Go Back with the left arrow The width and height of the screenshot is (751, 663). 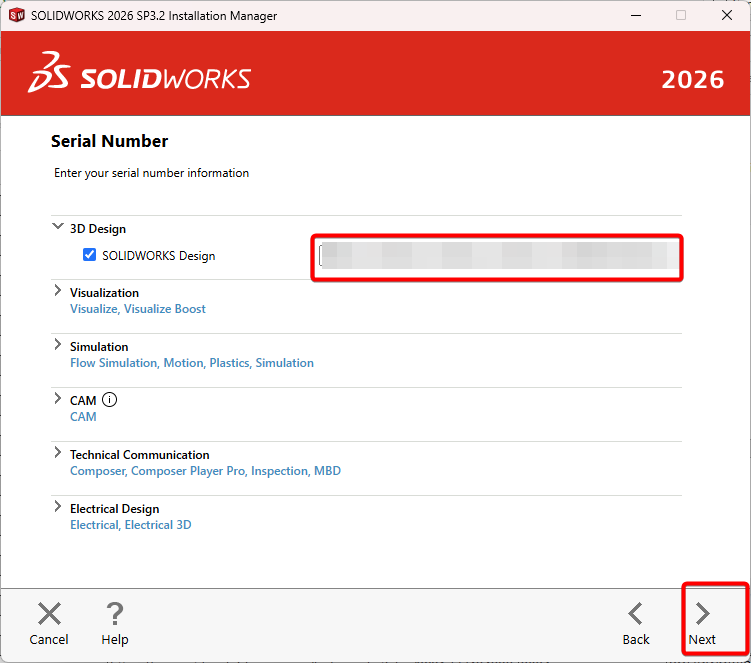pos(636,614)
